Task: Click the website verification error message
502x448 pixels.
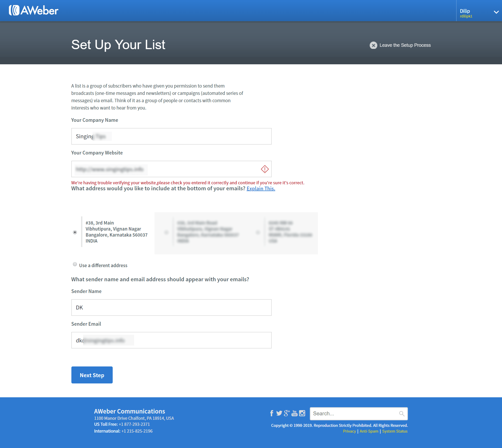Action: pos(188,183)
